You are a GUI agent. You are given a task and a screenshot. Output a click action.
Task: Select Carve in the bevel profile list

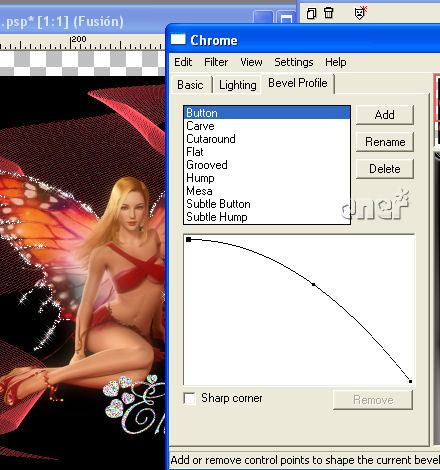click(x=267, y=126)
